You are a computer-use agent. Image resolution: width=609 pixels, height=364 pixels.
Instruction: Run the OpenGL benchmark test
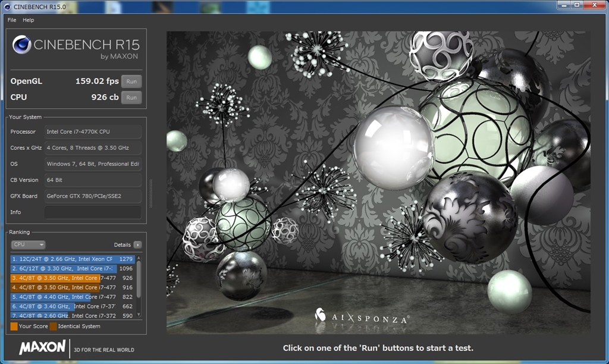click(131, 81)
